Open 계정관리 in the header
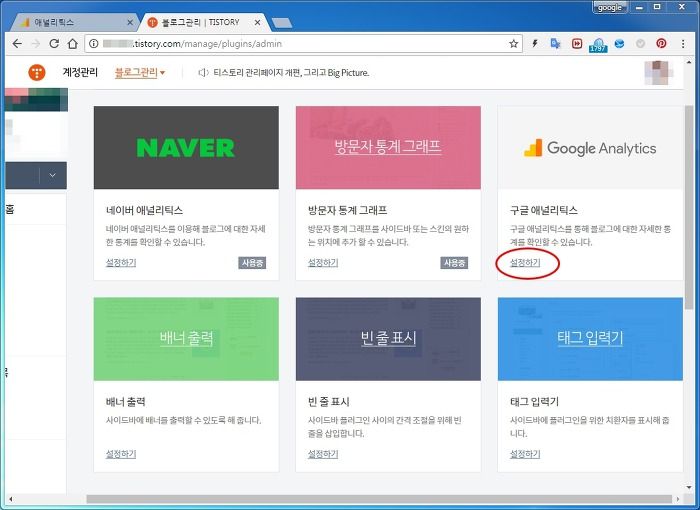Image resolution: width=700 pixels, height=510 pixels. click(x=80, y=72)
